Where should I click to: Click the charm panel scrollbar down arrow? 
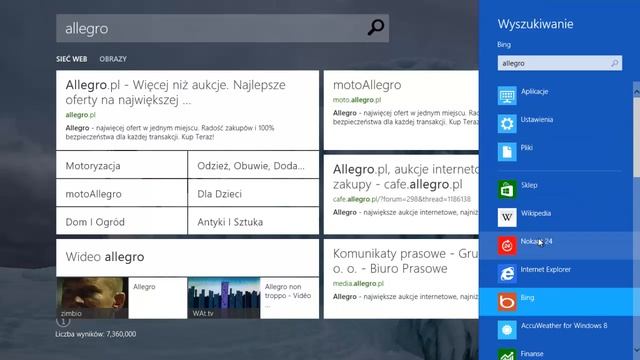(636, 349)
